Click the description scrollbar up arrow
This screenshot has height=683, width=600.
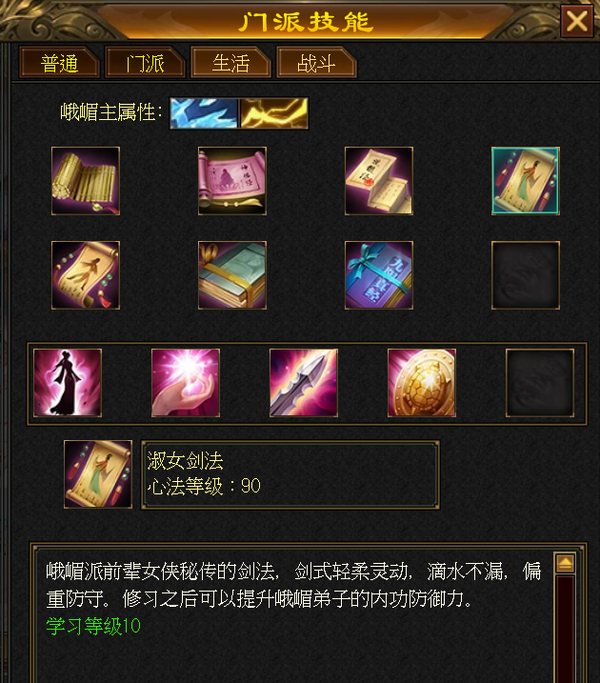(x=565, y=563)
